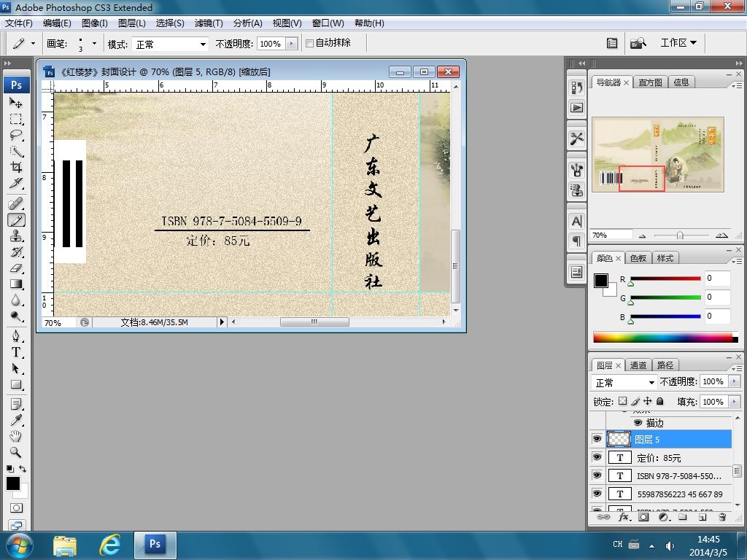This screenshot has width=747, height=560.
Task: Select the Eraser tool
Action: point(16,268)
